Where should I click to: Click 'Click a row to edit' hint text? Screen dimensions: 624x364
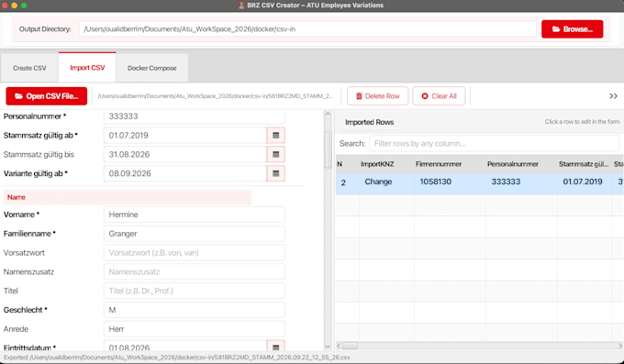(x=582, y=122)
